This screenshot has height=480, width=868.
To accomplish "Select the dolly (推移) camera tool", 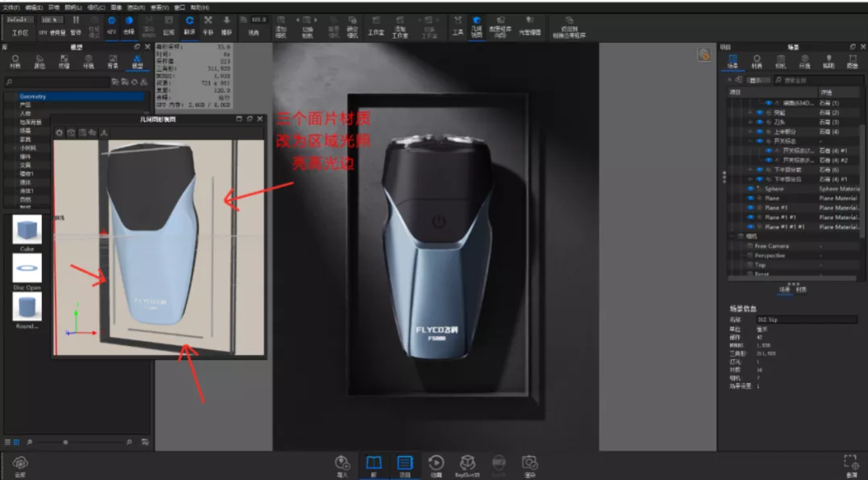I will (x=227, y=25).
